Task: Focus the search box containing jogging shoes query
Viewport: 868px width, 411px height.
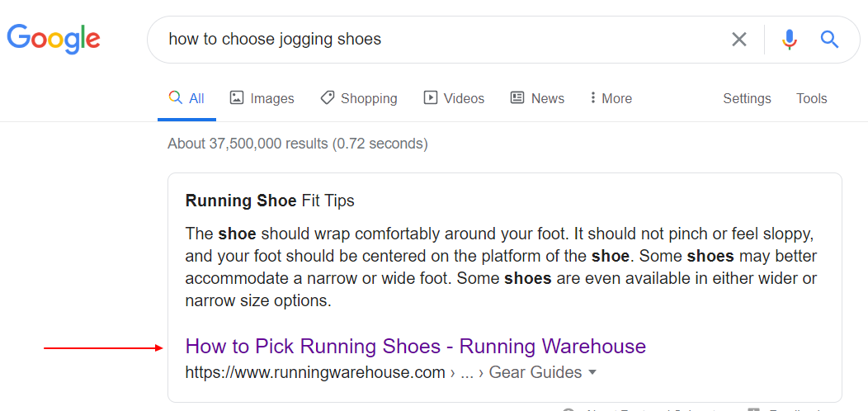Action: tap(437, 40)
